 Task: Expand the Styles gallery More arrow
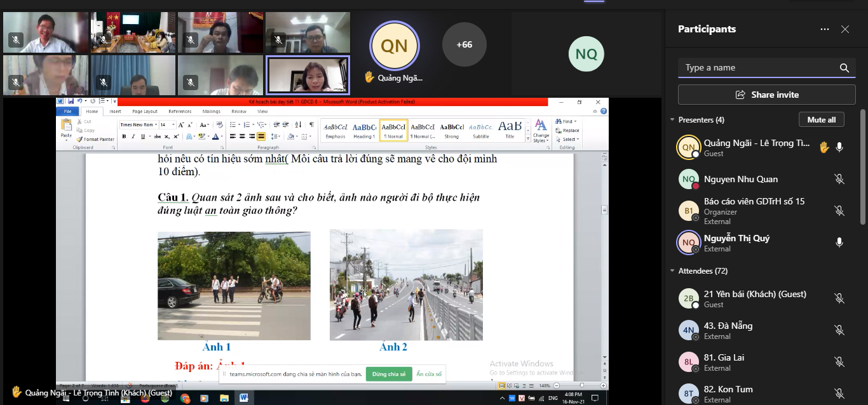[x=529, y=138]
